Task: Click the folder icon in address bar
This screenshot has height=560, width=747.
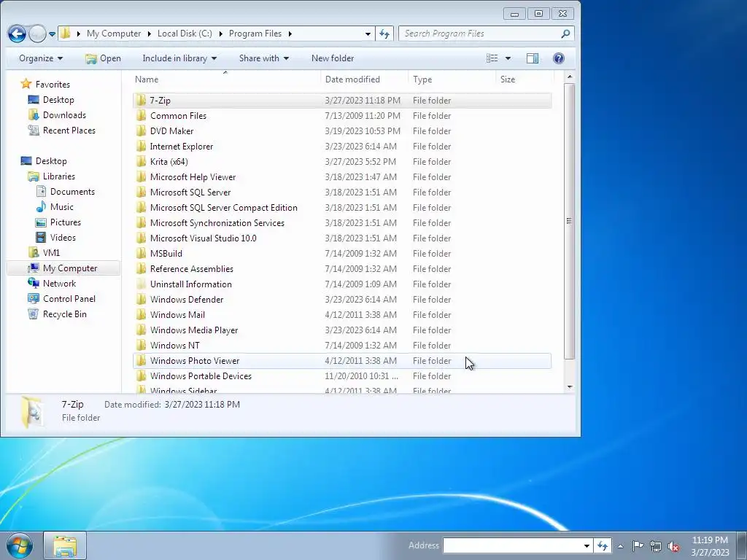Action: pos(65,34)
